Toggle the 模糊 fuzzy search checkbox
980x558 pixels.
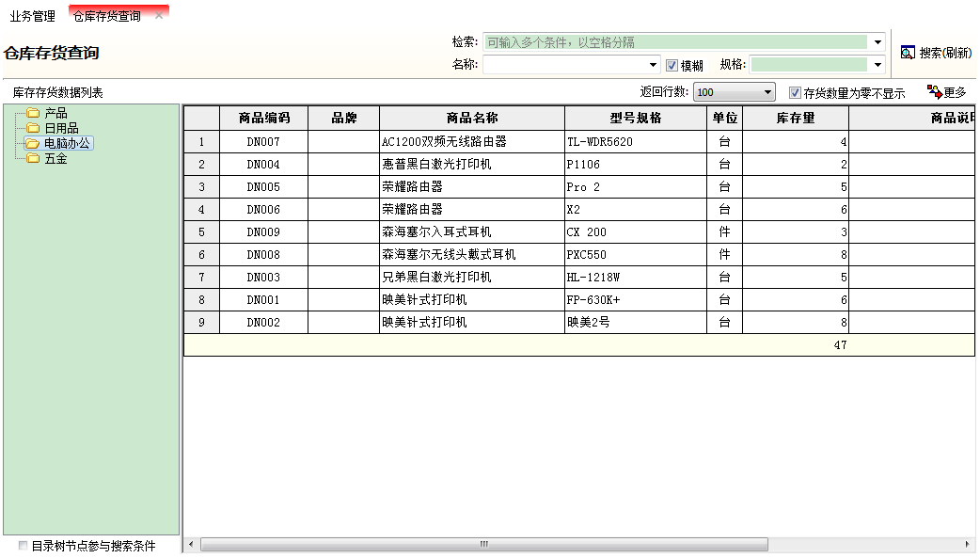tap(671, 66)
